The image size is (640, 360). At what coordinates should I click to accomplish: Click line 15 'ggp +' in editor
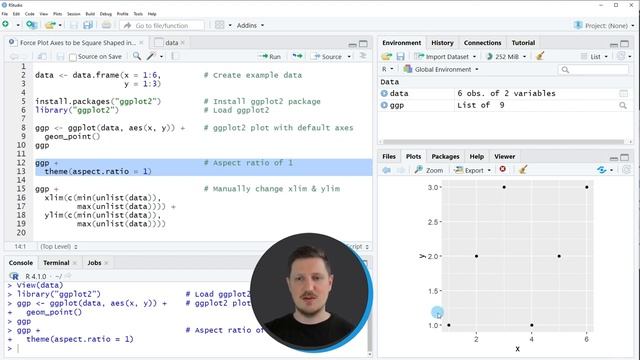47,189
